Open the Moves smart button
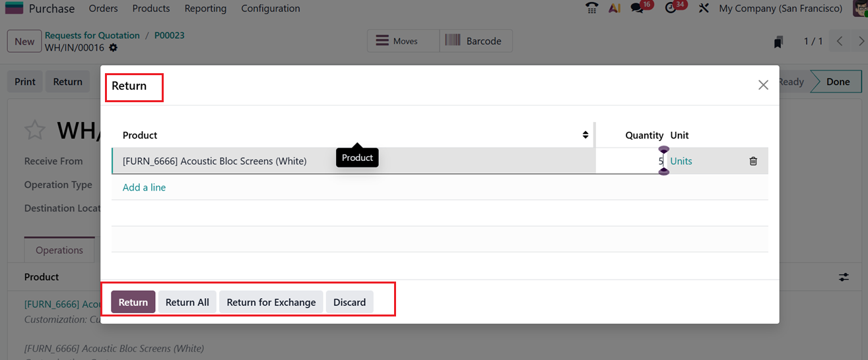Image resolution: width=868 pixels, height=360 pixels. click(403, 41)
